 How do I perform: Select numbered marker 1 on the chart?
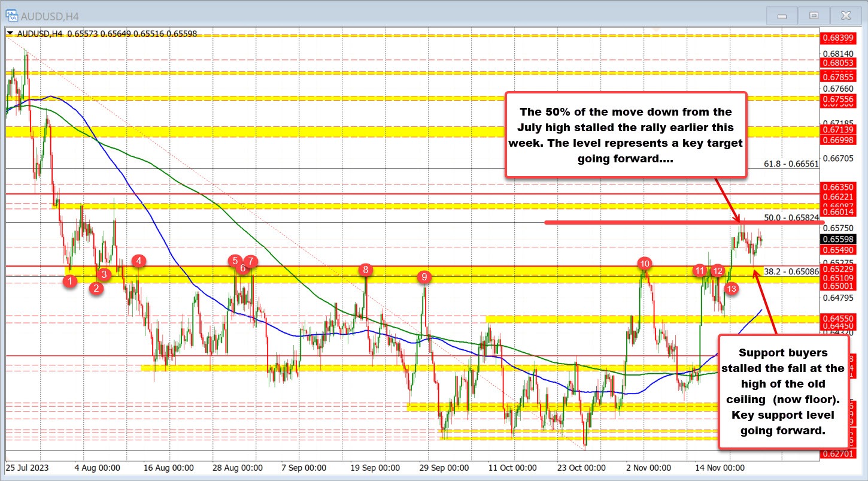(x=70, y=280)
